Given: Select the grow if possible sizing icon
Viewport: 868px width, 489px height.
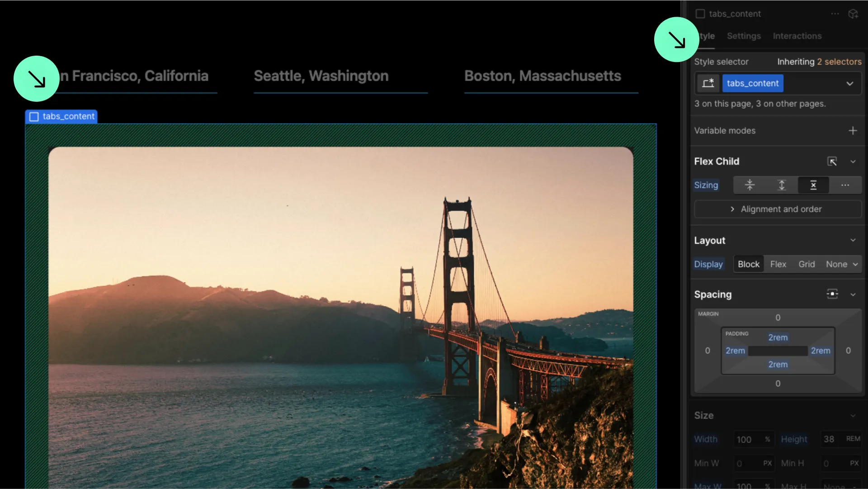Looking at the screenshot, I should tap(782, 185).
